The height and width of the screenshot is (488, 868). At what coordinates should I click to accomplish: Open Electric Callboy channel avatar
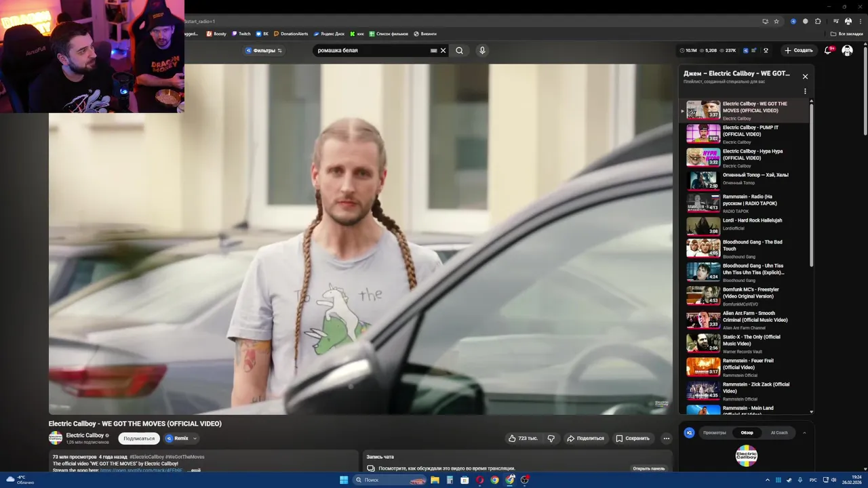coord(56,439)
